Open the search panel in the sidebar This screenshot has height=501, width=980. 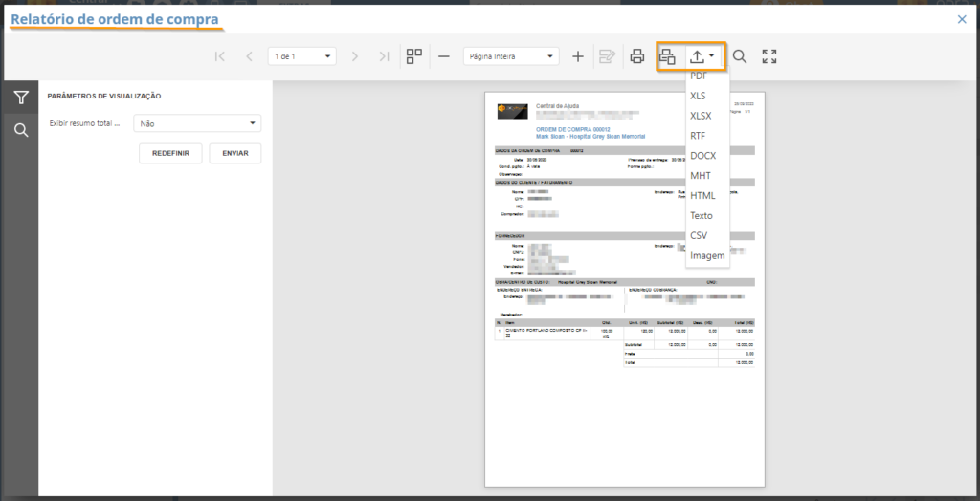[21, 130]
